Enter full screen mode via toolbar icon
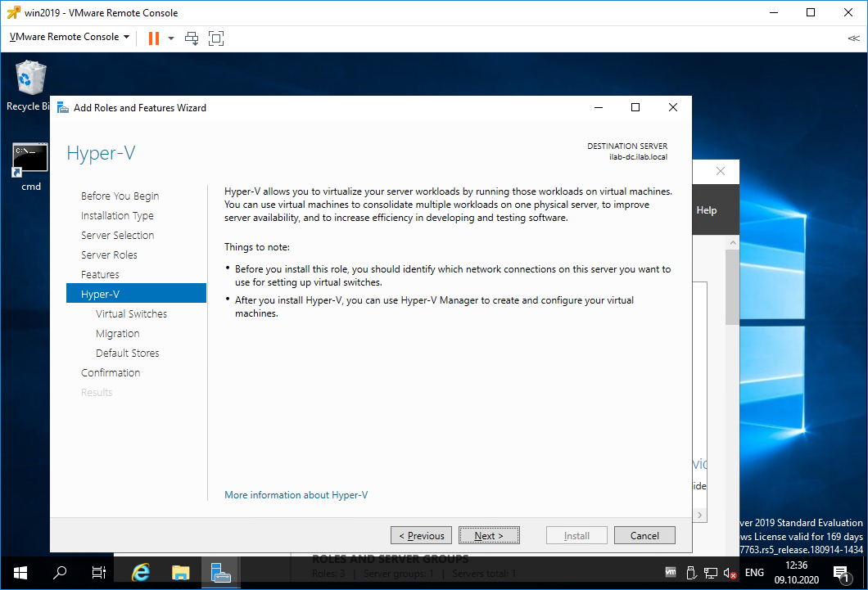This screenshot has width=868, height=590. (216, 38)
